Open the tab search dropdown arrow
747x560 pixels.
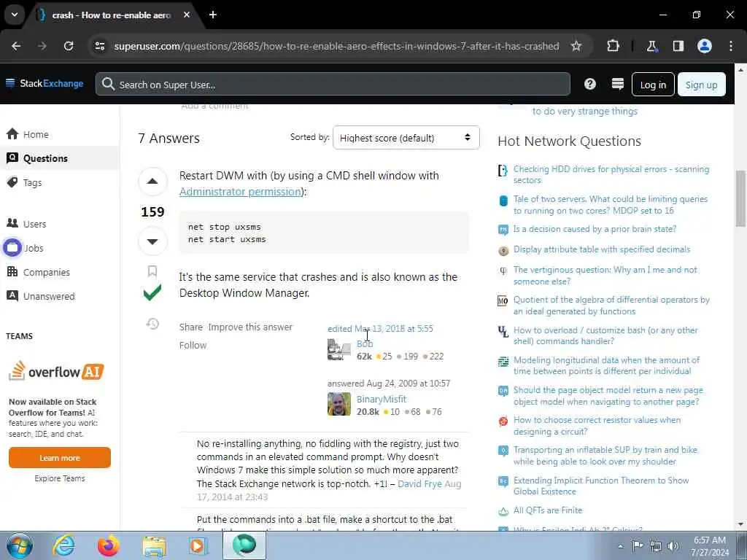click(15, 15)
